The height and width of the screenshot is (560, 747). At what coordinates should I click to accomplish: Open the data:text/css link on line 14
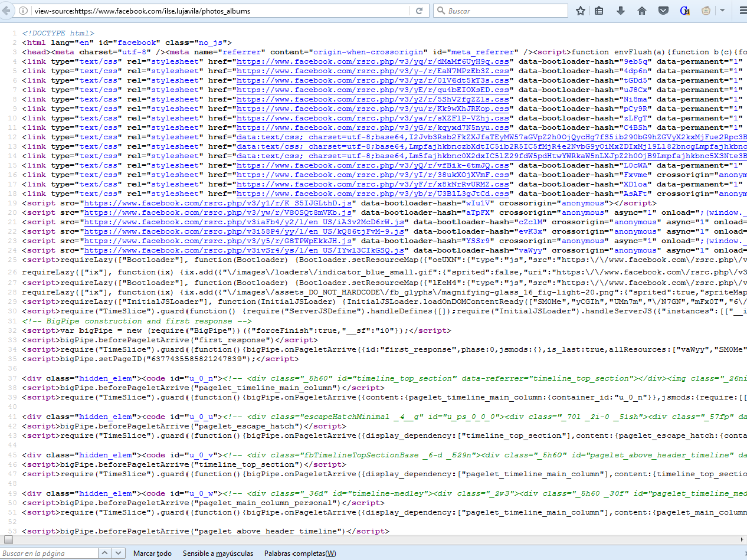pos(492,156)
